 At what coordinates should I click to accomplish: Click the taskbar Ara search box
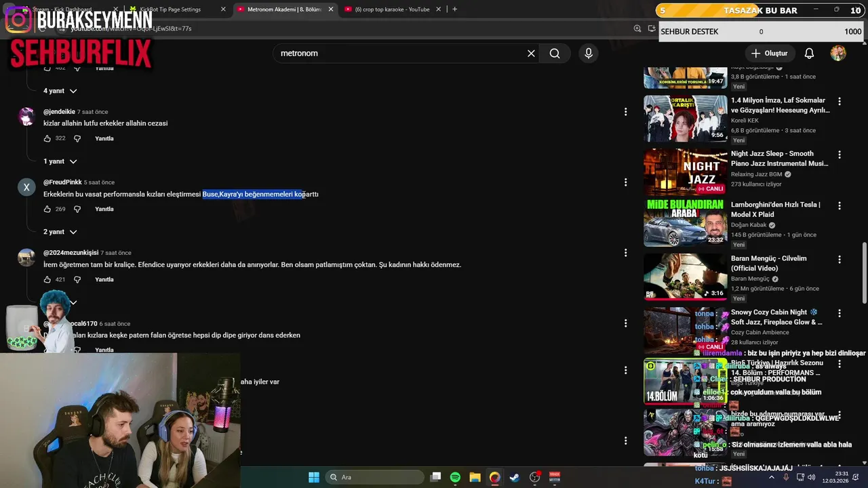(x=375, y=477)
